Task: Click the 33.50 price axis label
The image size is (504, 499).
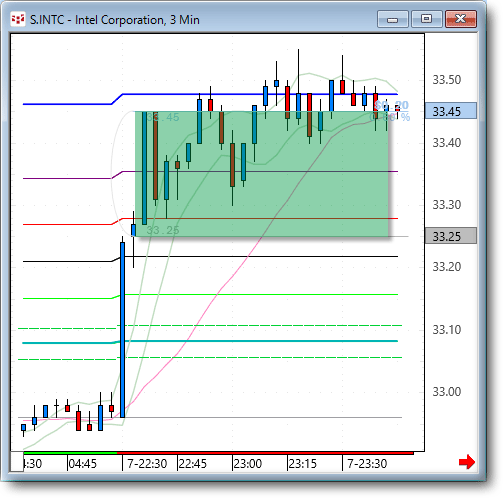Action: [x=447, y=80]
